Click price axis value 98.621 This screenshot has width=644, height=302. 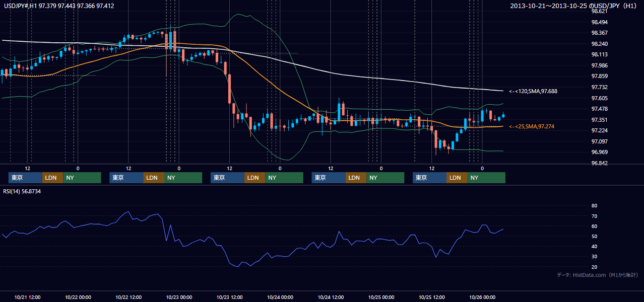click(599, 11)
